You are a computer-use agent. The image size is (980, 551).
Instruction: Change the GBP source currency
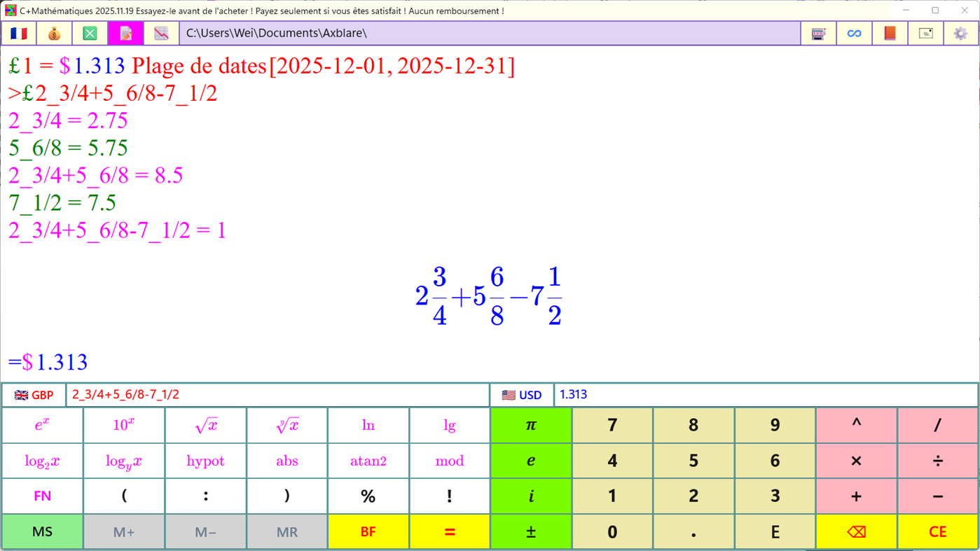tap(33, 394)
